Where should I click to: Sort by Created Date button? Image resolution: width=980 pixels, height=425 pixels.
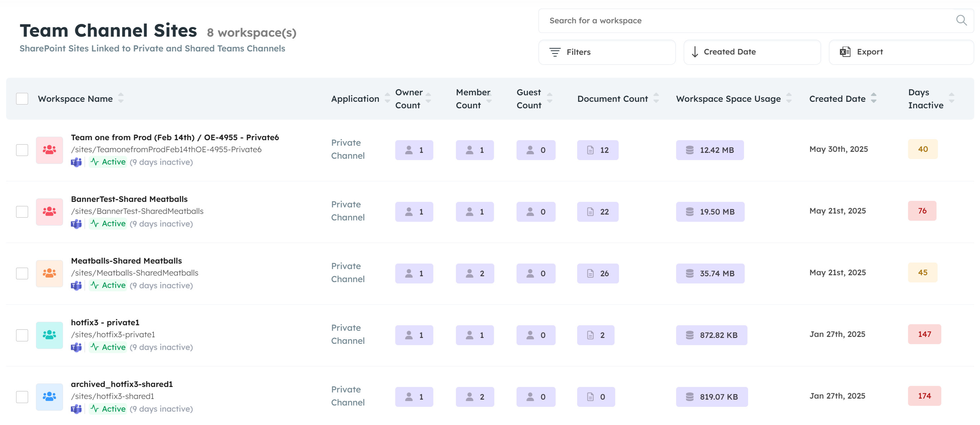tap(752, 52)
